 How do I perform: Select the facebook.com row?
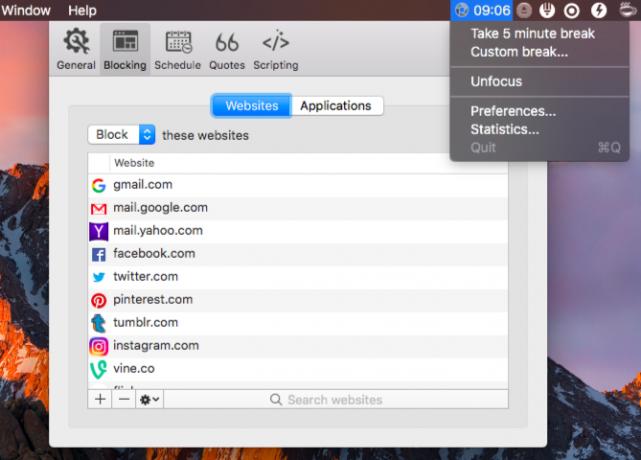pyautogui.click(x=298, y=254)
